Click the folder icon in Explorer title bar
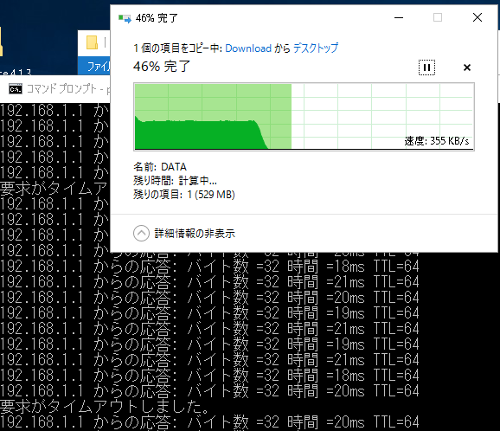 (92, 43)
